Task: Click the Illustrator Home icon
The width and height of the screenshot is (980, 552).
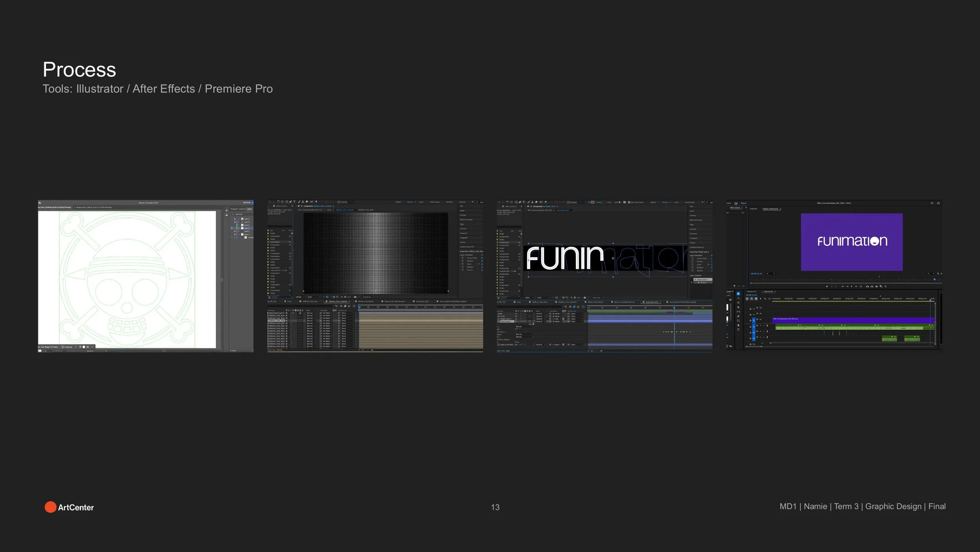Action: [40, 203]
